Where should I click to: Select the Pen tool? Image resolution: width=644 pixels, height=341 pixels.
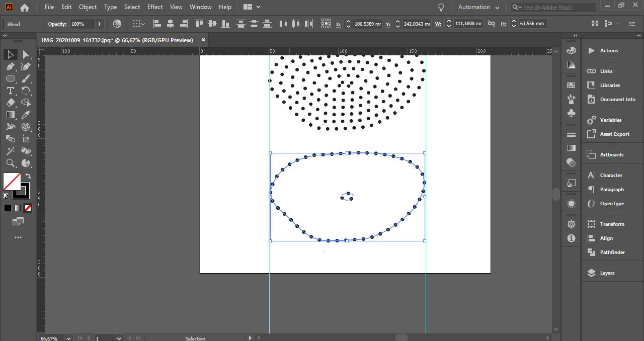click(x=10, y=66)
